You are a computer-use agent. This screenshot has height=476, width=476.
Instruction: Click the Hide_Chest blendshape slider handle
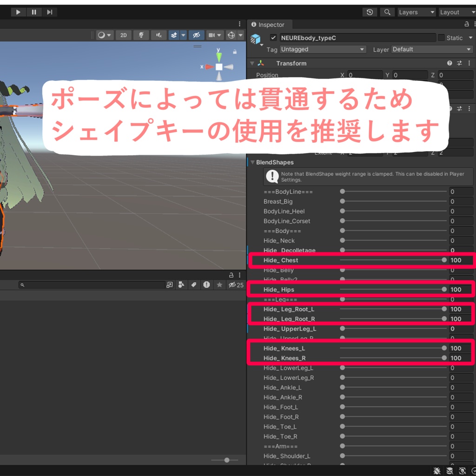(444, 260)
